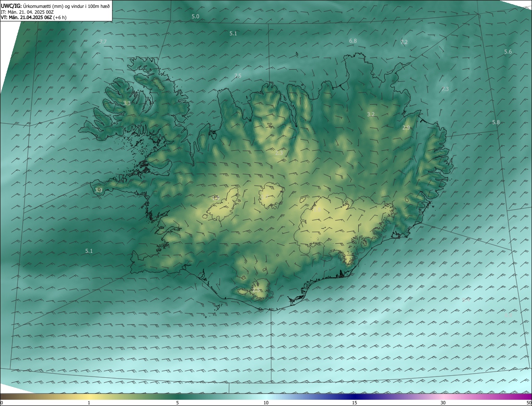
Task: Click the 5.0 value at the map top
Action: tap(195, 16)
